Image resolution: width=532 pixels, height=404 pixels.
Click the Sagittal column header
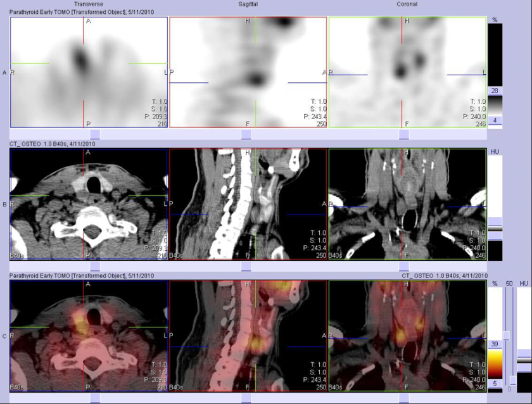pyautogui.click(x=248, y=3)
